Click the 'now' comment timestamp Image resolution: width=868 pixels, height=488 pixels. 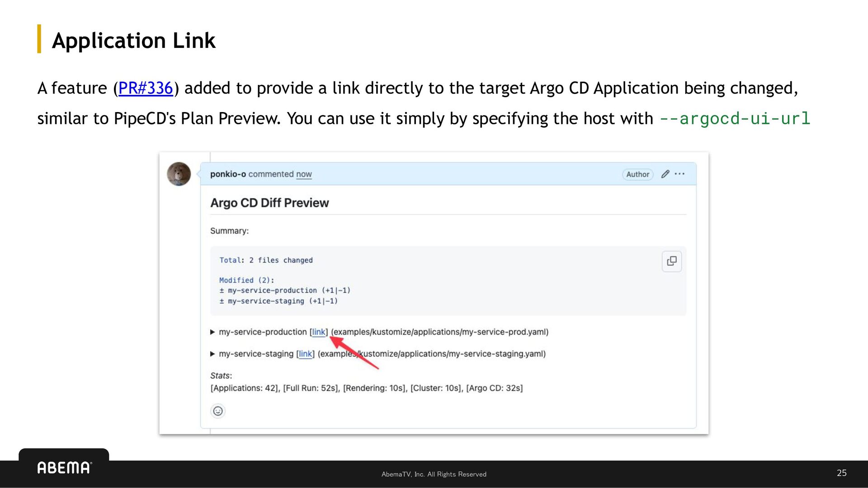(x=304, y=174)
